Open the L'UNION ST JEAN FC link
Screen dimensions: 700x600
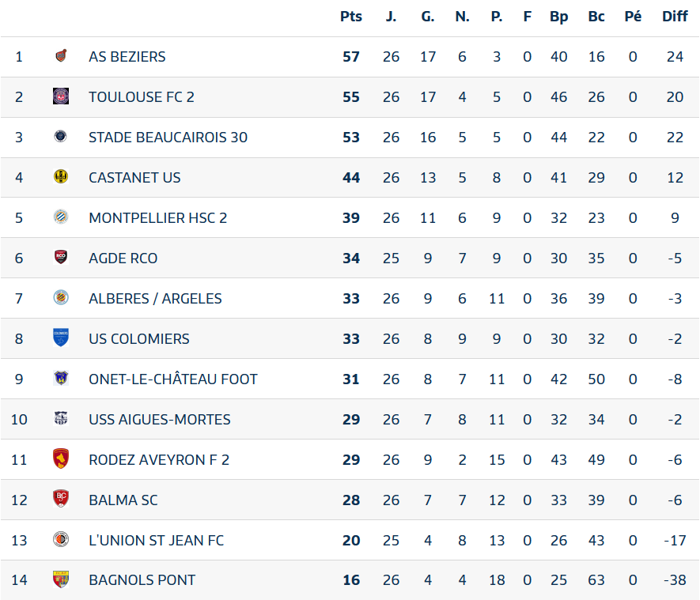(157, 540)
